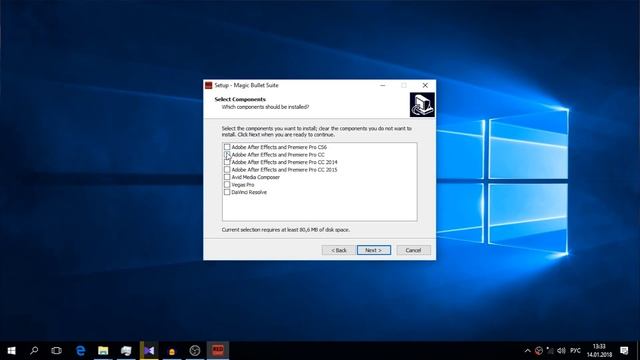Click the Magic Bullet Suite icon in the title bar
This screenshot has width=640, height=360.
pos(209,85)
